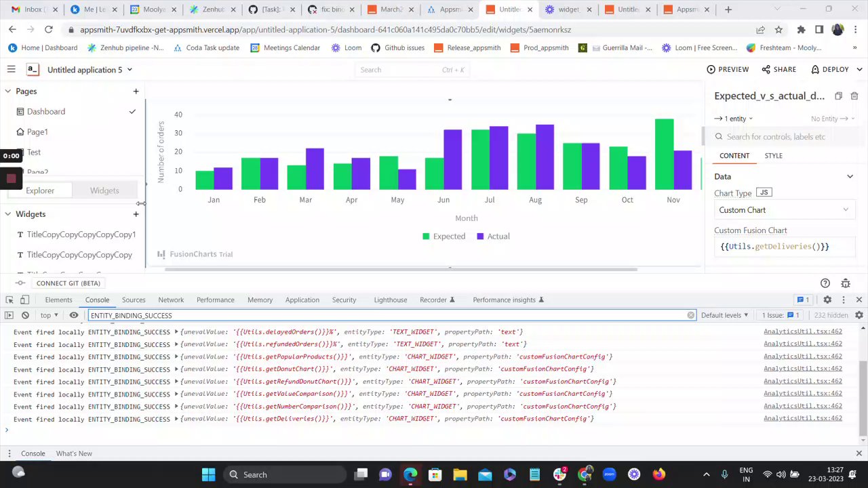
Task: Switch to the Widgets tab
Action: [x=104, y=190]
